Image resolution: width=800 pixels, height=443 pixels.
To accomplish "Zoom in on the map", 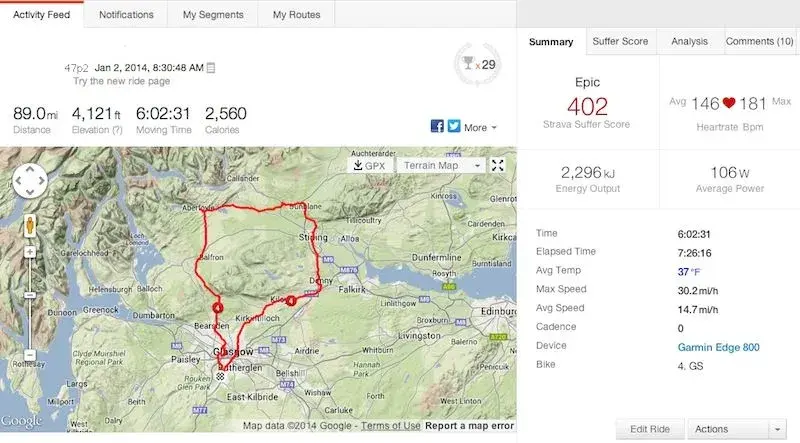I will click(x=30, y=252).
